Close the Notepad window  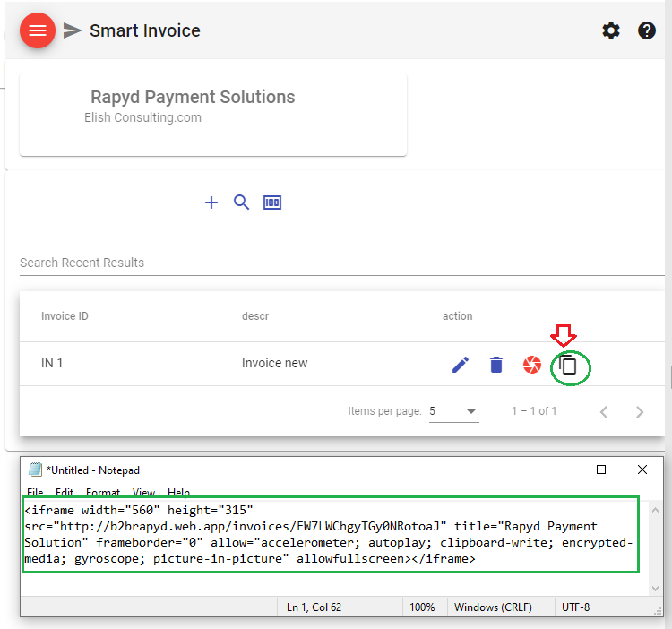pyautogui.click(x=642, y=470)
